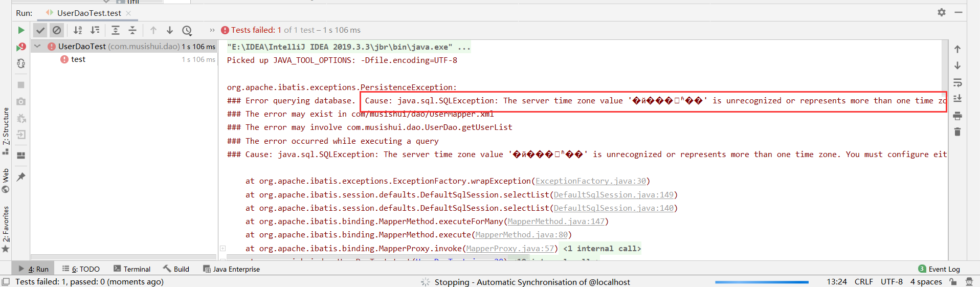Open the Java Enterprise tab
The image size is (980, 287).
click(x=231, y=269)
